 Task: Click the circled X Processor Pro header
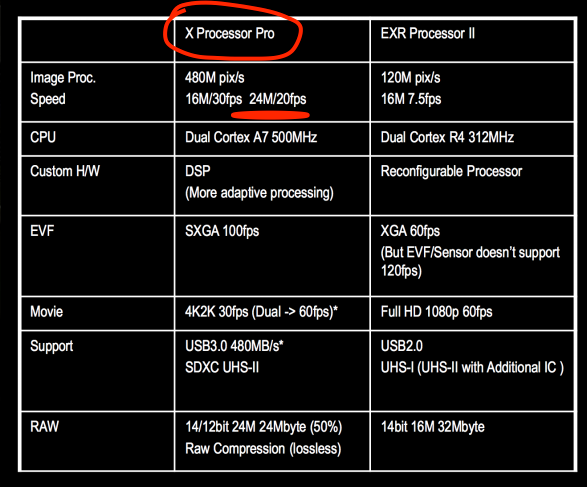coord(229,33)
